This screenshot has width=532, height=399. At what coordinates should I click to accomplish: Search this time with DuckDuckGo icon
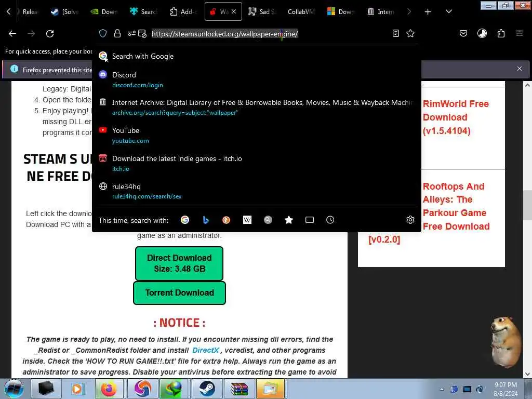(227, 220)
